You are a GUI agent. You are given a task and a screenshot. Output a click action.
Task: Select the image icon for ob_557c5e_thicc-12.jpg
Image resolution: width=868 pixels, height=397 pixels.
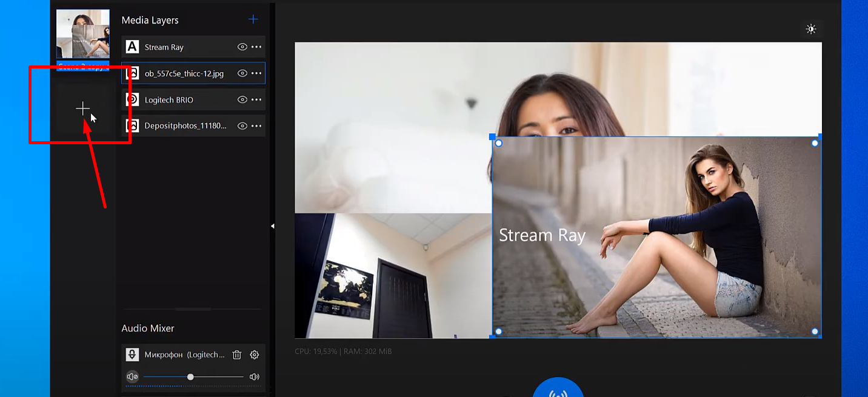133,73
